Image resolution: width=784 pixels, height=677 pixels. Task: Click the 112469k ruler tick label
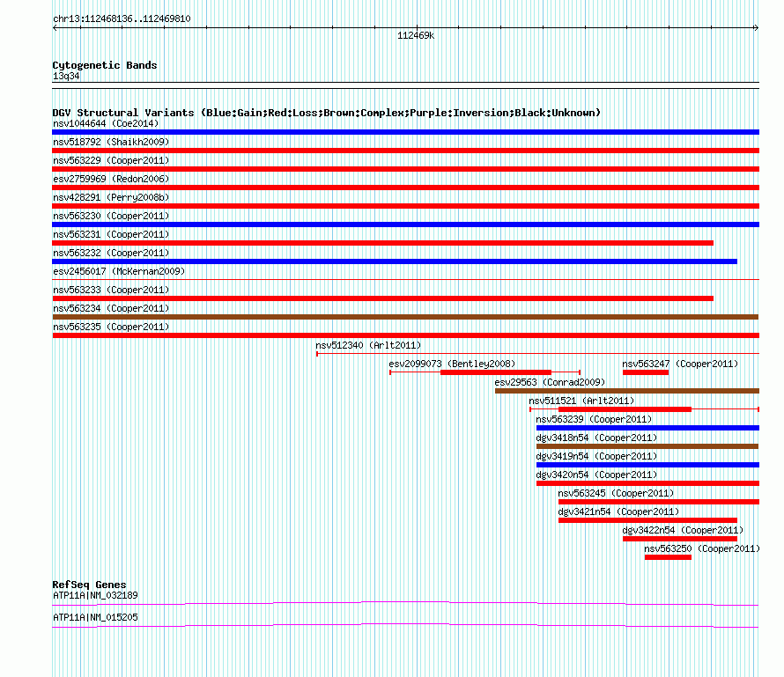point(416,35)
